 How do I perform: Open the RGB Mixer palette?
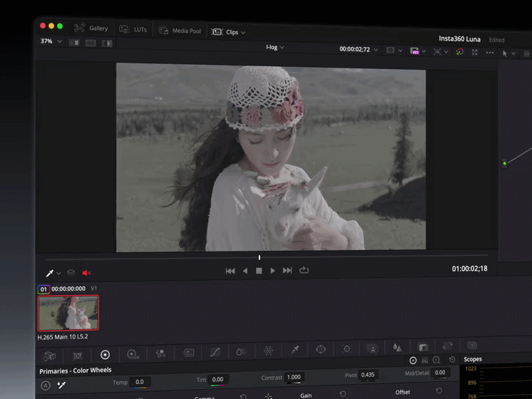tap(160, 353)
